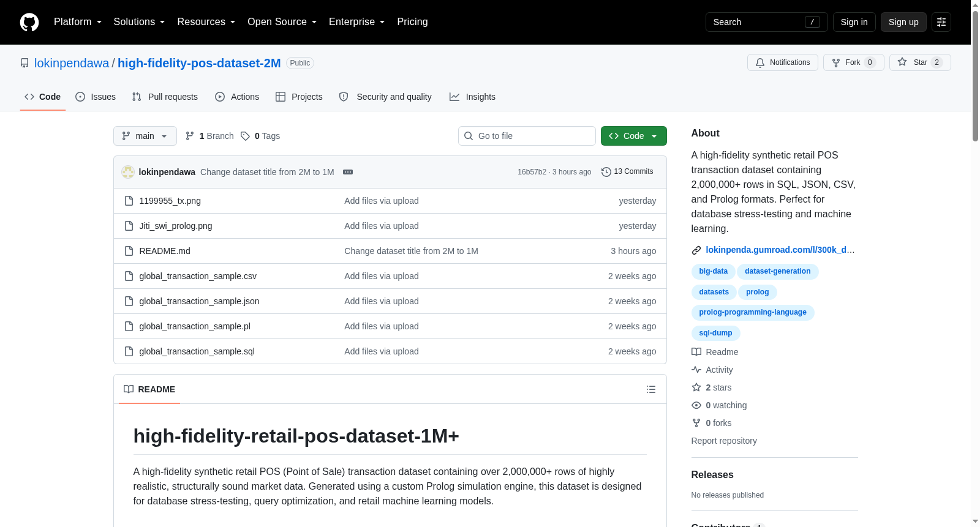
Task: Open the README outline list icon
Action: pos(651,389)
